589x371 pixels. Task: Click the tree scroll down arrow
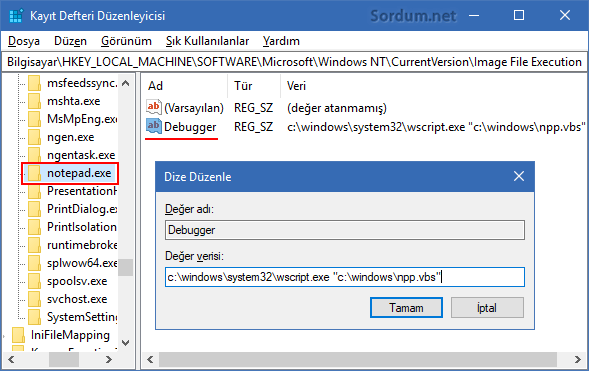pos(125,342)
